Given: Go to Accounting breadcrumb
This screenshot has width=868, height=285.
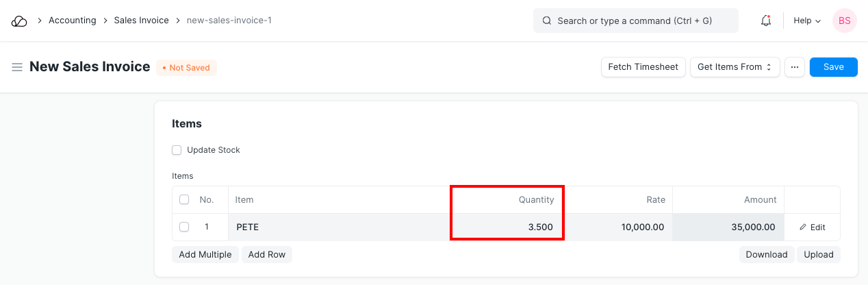Looking at the screenshot, I should click(72, 21).
